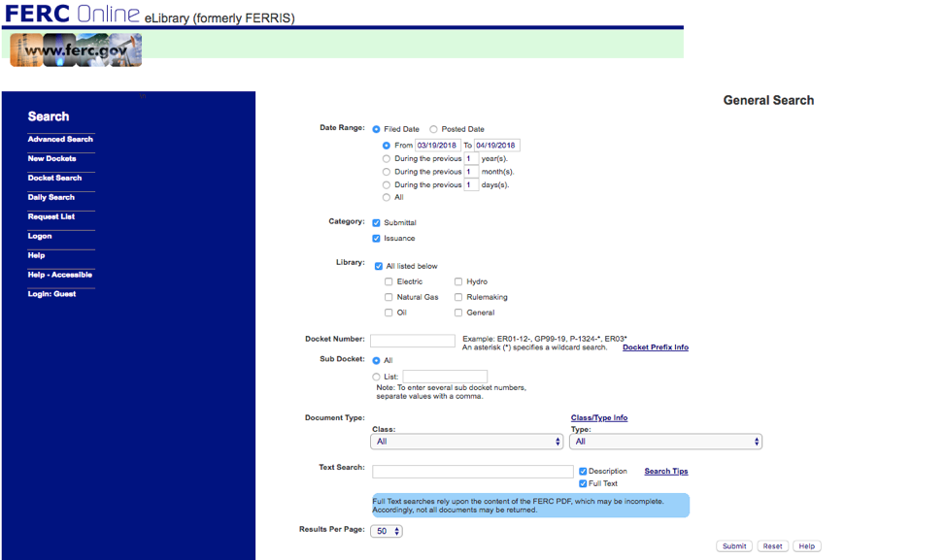Click the www.ferc.gov banner logo

[x=76, y=50]
